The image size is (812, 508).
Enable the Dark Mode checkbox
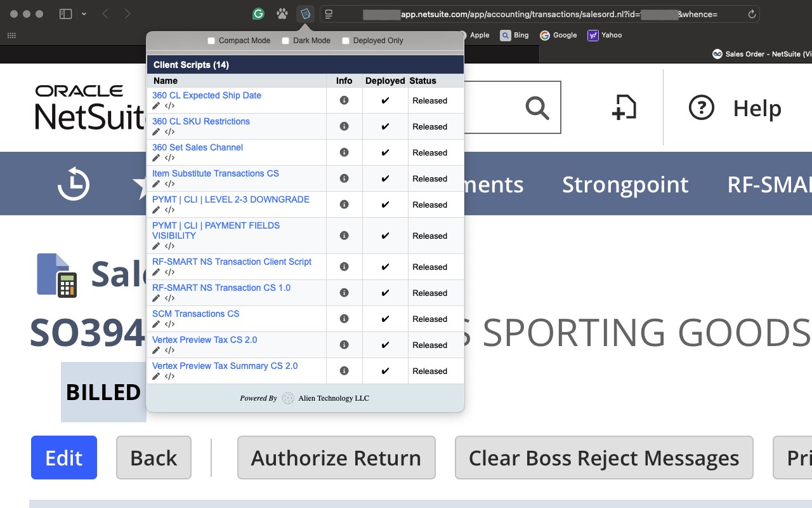pyautogui.click(x=285, y=41)
